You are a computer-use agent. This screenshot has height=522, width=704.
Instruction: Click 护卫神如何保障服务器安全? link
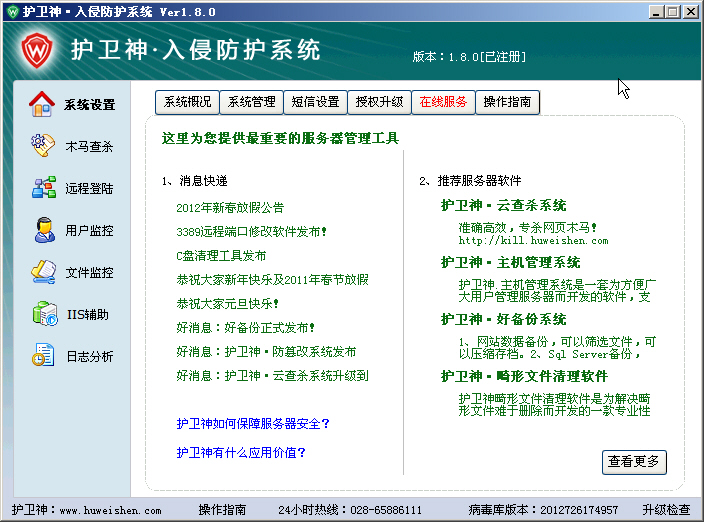(x=253, y=424)
